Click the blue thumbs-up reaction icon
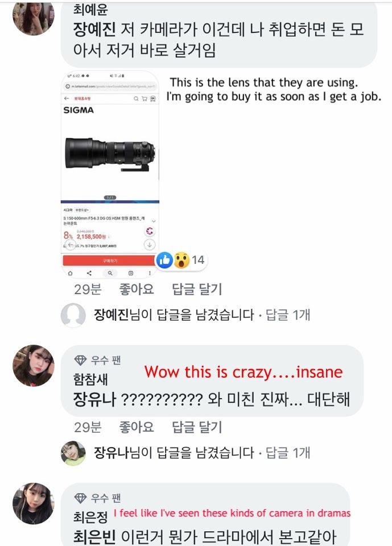This screenshot has height=546, width=392. [x=164, y=260]
